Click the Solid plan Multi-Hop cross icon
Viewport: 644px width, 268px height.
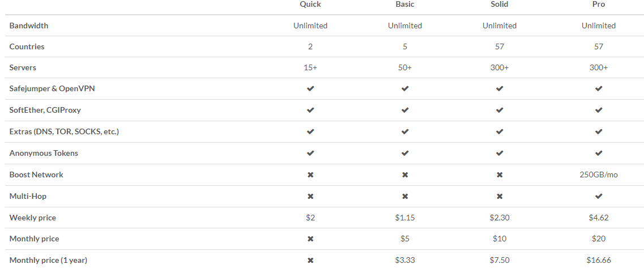(x=500, y=196)
